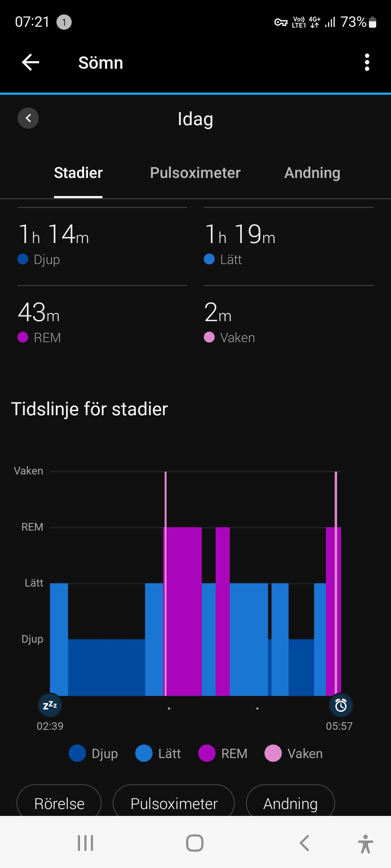Tap the Rörelse button
Image resolution: width=391 pixels, height=868 pixels.
59,801
